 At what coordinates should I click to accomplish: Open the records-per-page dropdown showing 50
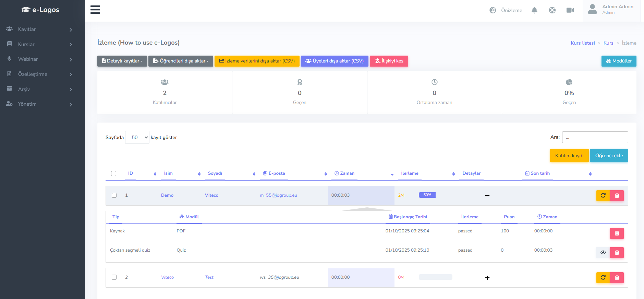pos(137,137)
